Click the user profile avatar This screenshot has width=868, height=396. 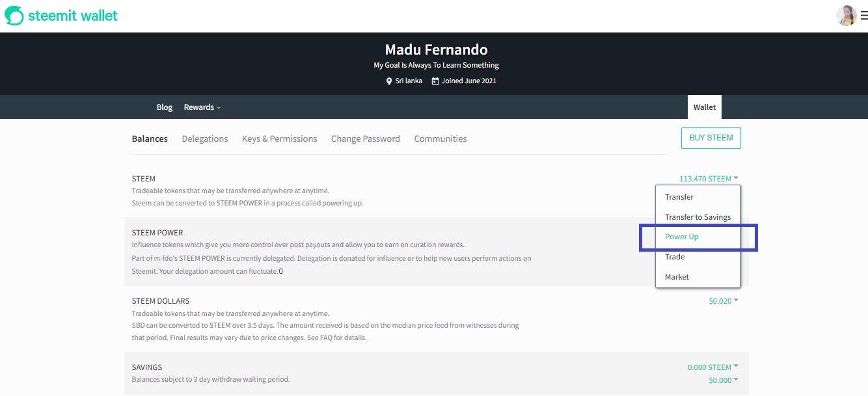tap(846, 16)
